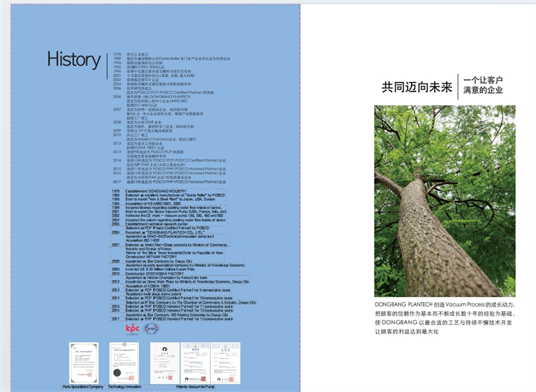This screenshot has height=392, width=536.
Task: Click "Achieved the CE mark" line
Action: (174, 216)
